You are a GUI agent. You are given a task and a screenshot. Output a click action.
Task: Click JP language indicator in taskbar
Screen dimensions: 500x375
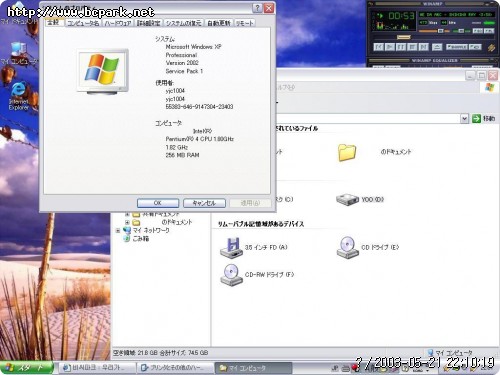pos(335,368)
